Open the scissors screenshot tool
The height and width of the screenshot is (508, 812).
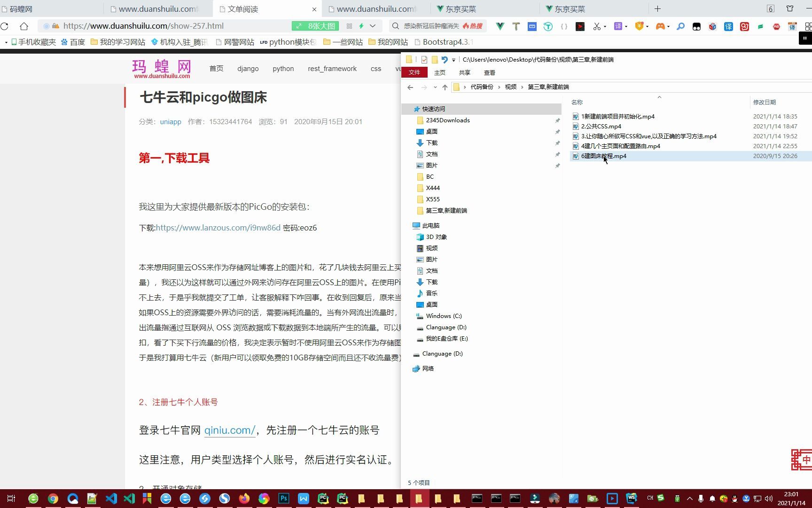[x=597, y=26]
